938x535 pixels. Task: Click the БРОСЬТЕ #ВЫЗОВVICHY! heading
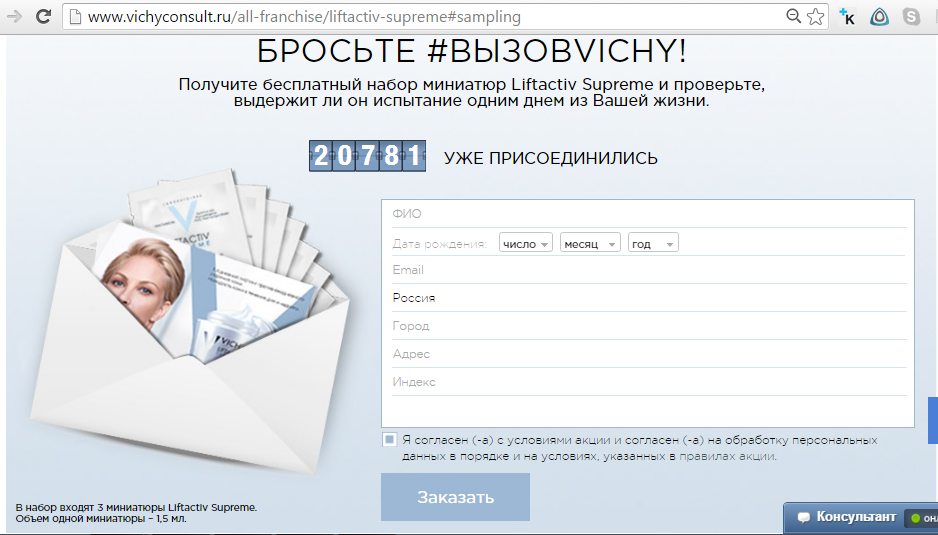pyautogui.click(x=471, y=51)
